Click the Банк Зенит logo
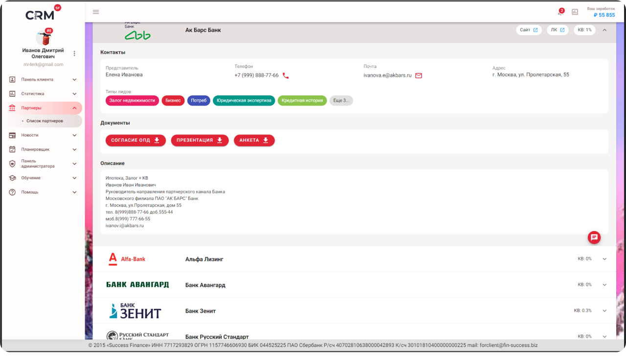Screen dimensions: 626x364 coord(135,311)
